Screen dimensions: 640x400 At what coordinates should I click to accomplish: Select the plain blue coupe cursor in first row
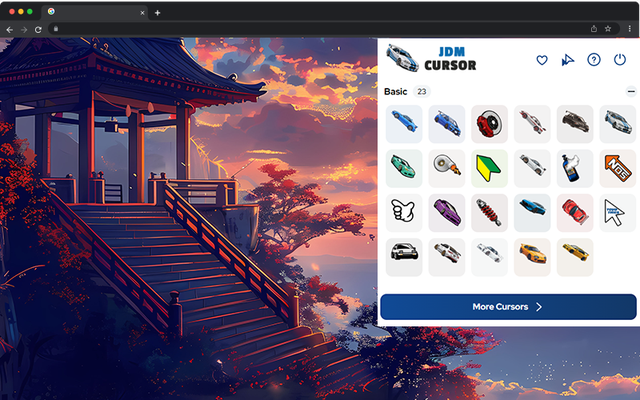[x=404, y=124]
